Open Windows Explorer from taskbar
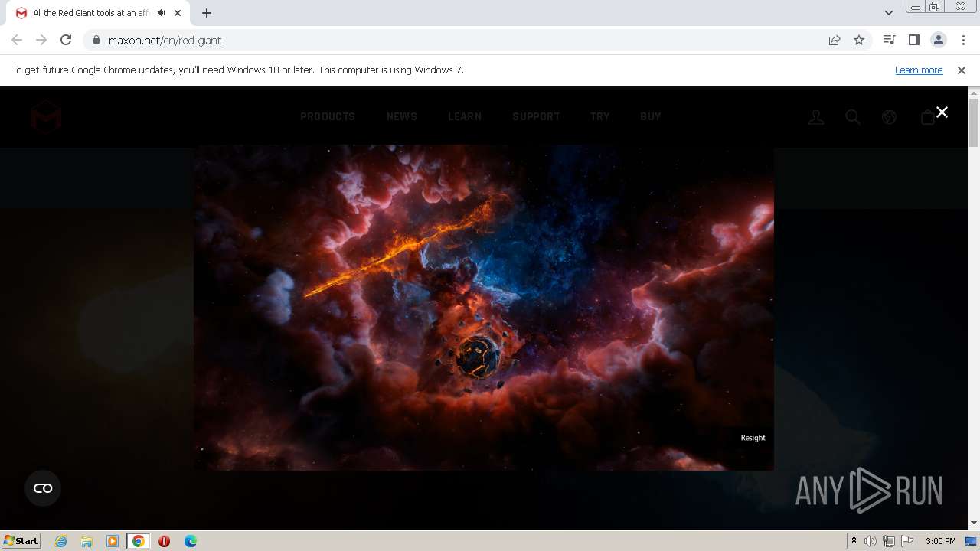 pos(87,541)
